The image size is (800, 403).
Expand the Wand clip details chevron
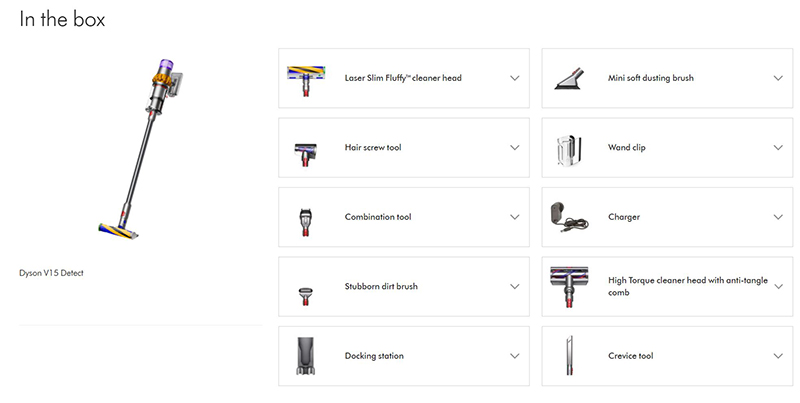click(x=778, y=148)
